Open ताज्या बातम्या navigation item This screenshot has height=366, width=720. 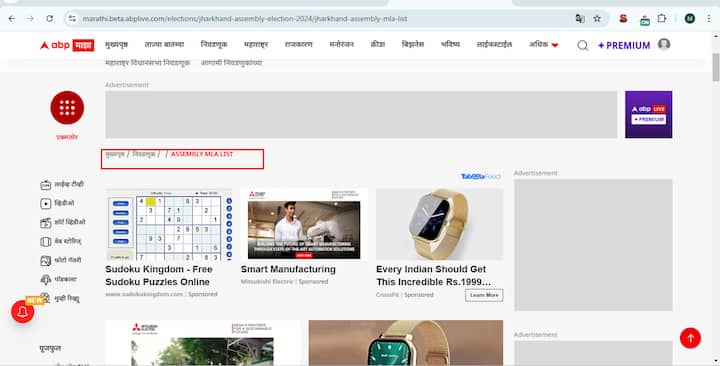pyautogui.click(x=164, y=45)
